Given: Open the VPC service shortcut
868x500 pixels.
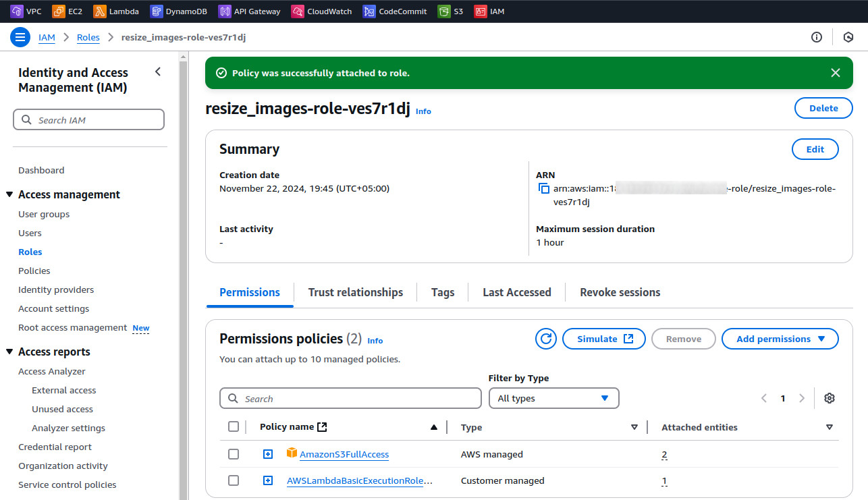Looking at the screenshot, I should 27,11.
